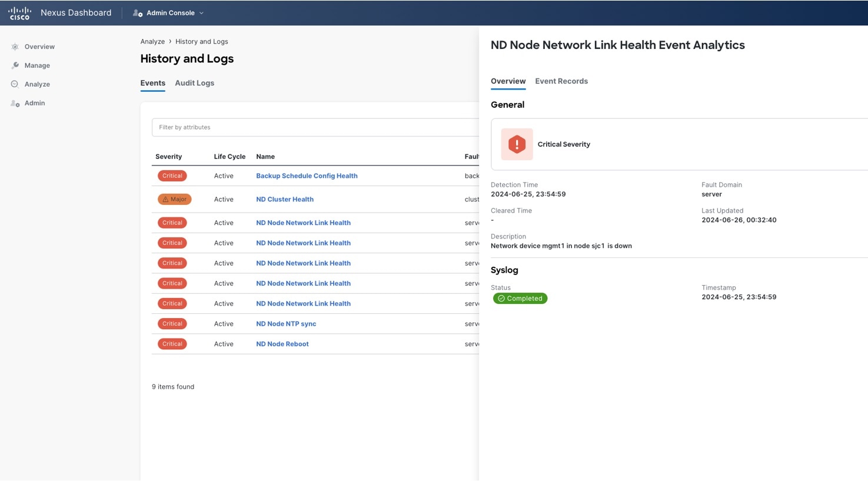Click Critical badge on NTP sync row
Image resolution: width=868 pixels, height=490 pixels.
[x=172, y=324]
